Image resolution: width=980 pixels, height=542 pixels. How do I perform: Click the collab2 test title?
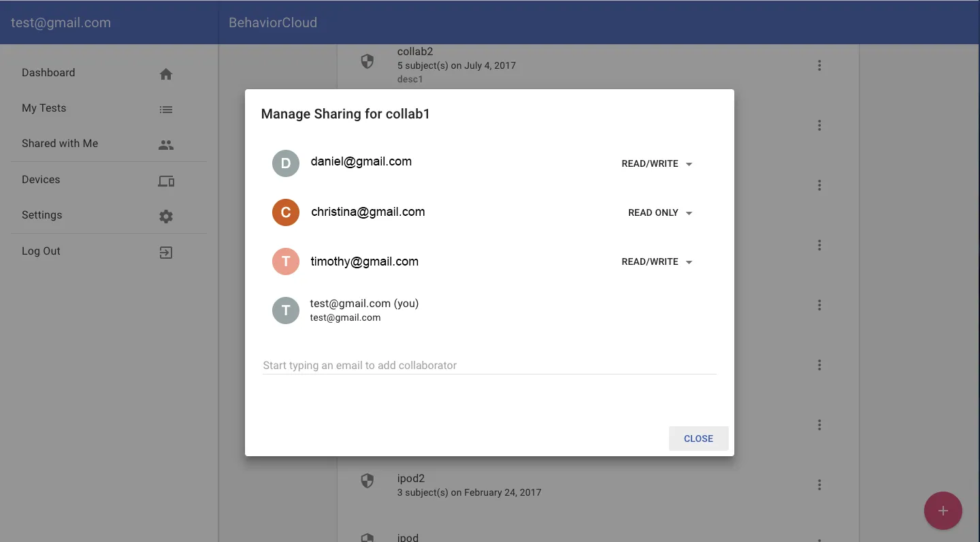point(415,52)
